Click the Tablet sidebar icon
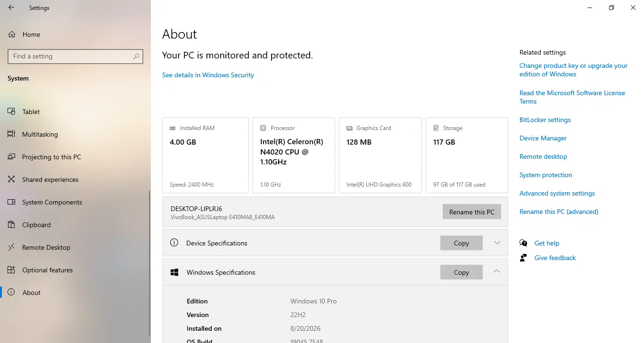Screen dimensions: 644x343 click(x=12, y=112)
